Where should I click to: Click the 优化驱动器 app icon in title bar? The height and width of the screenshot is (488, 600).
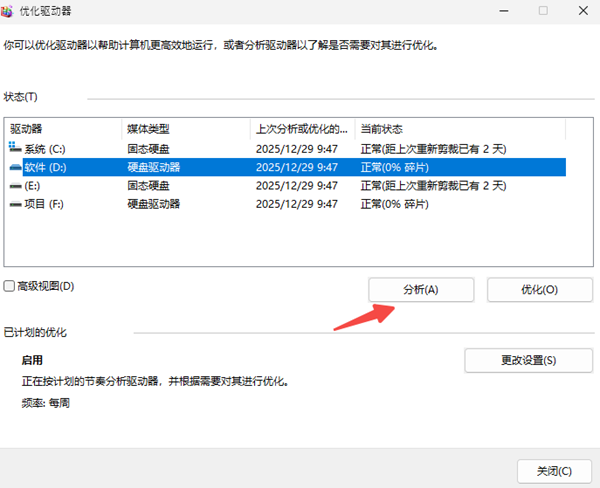(11, 10)
